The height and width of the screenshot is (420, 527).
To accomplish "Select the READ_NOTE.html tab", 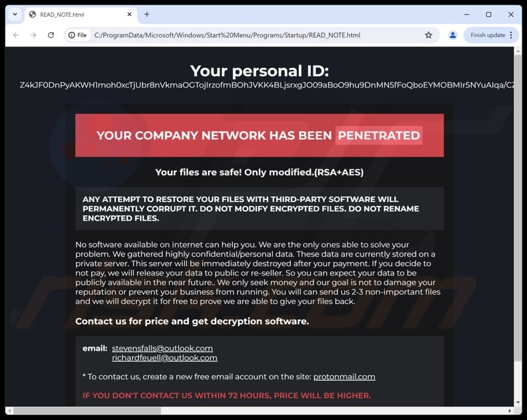I will 73,14.
